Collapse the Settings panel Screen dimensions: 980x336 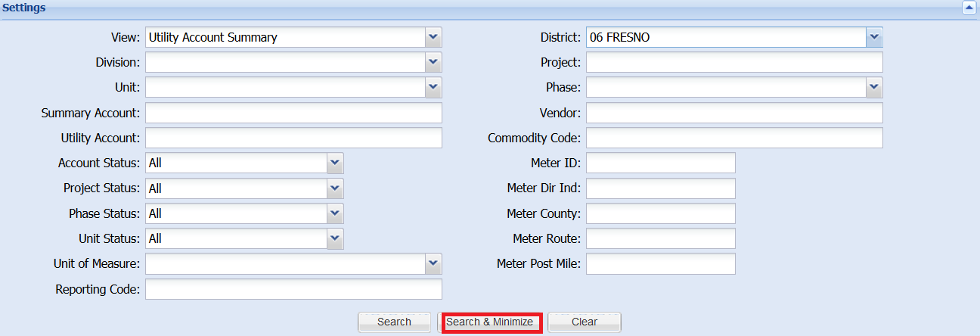point(968,8)
